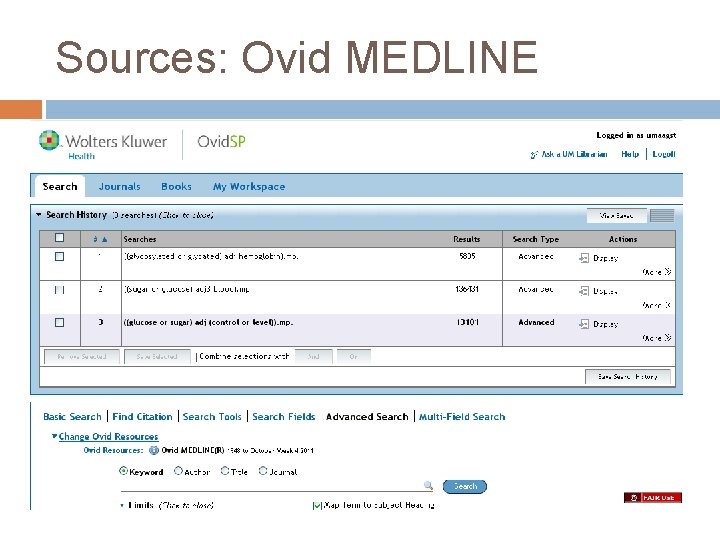Viewport: 720px width, 540px height.
Task: Click Display icon for search row 3
Action: coord(584,324)
